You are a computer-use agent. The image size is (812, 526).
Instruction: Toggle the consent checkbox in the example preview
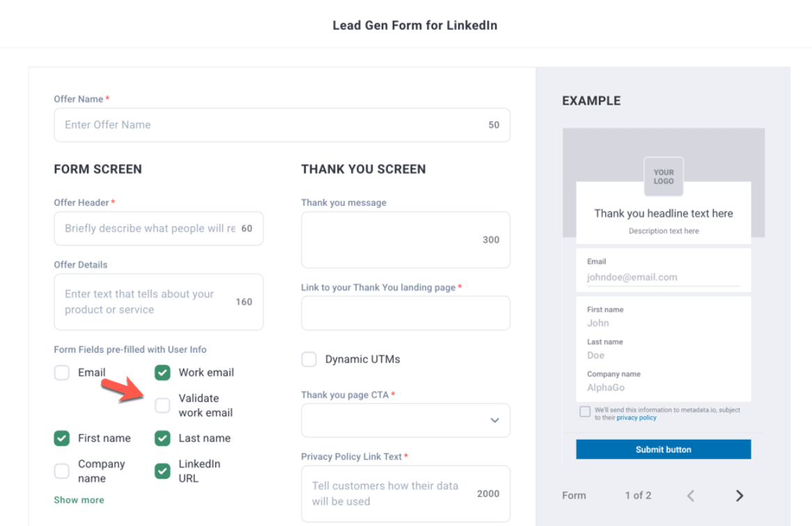click(585, 412)
